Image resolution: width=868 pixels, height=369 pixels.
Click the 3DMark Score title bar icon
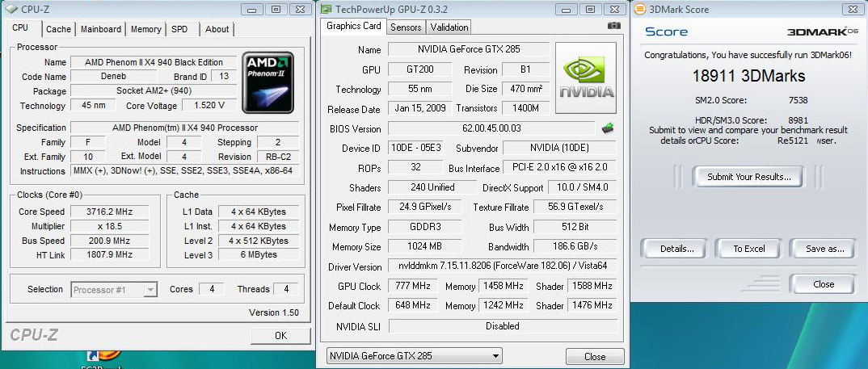coord(640,9)
